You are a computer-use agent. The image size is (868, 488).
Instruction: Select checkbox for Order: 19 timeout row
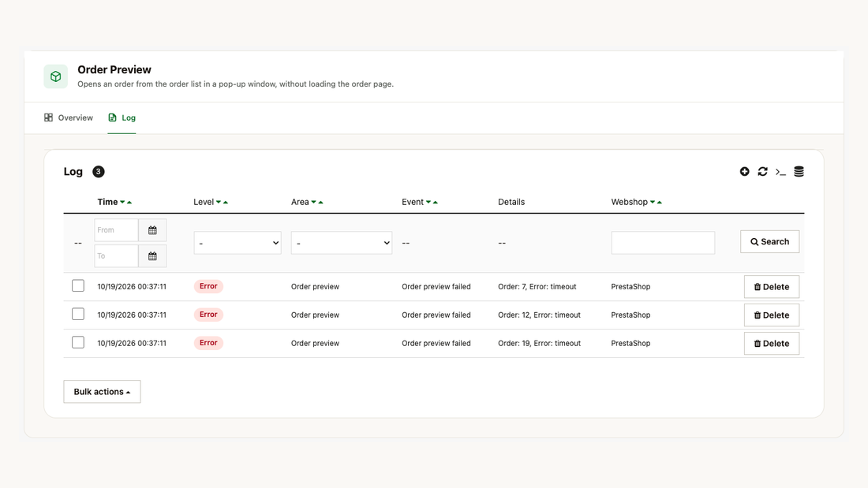coord(78,342)
